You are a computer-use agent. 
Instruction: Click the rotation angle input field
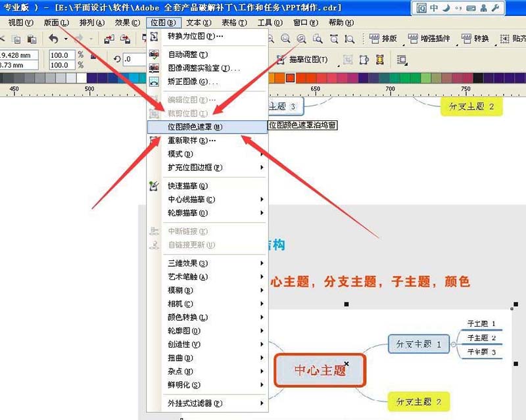click(134, 59)
